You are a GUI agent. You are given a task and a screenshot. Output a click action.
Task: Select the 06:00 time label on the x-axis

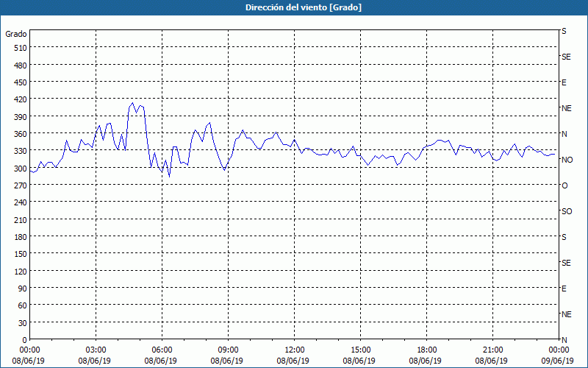pos(162,350)
